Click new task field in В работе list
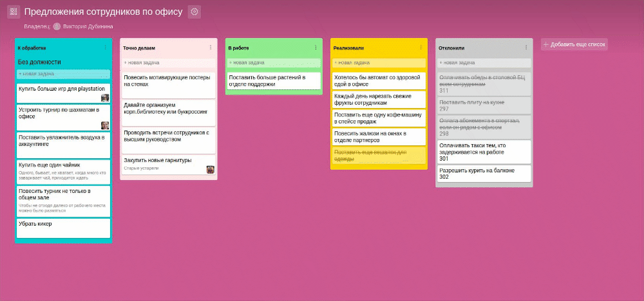This screenshot has width=644, height=301. (x=273, y=62)
